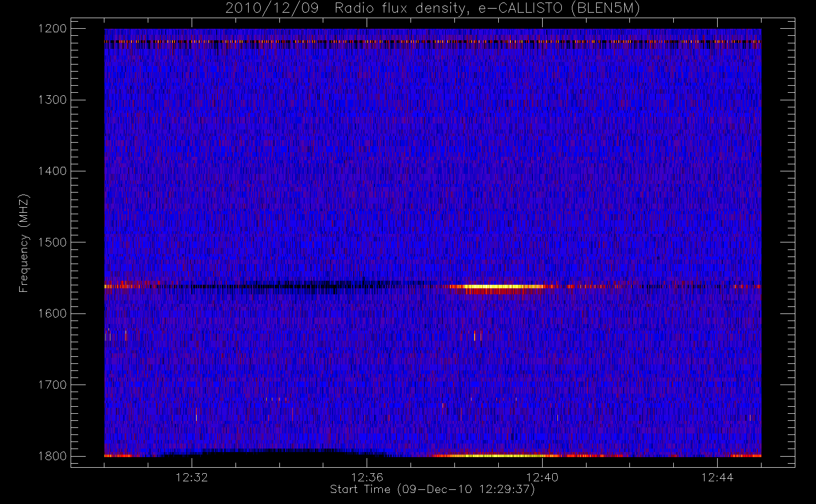The width and height of the screenshot is (816, 504).
Task: Click the 1600 frequency tick label
Action: click(x=52, y=313)
